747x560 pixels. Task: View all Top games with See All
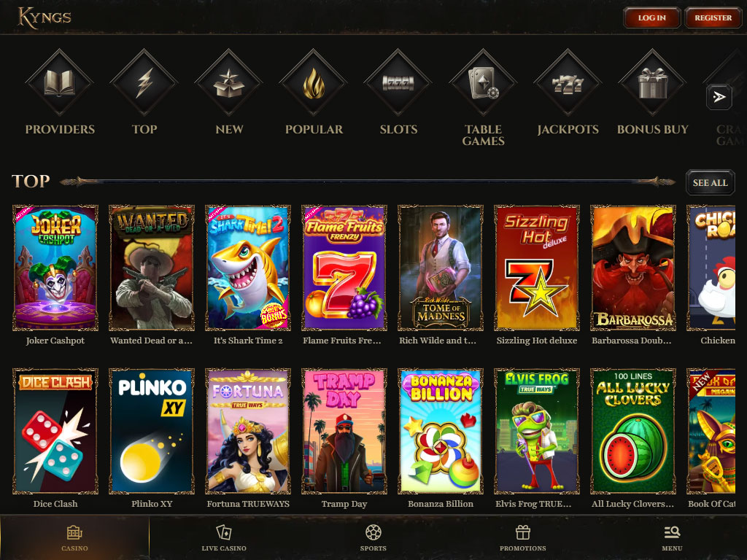711,182
